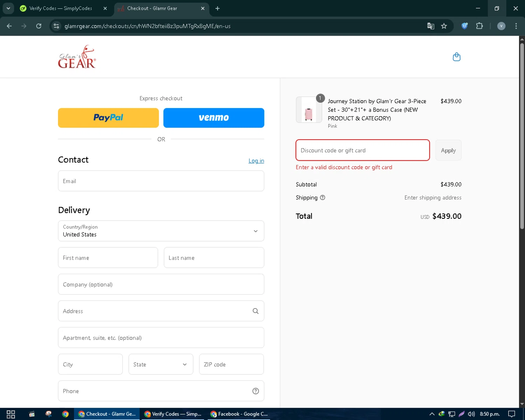Select Checkout - Glamr Gear taskbar window
The width and height of the screenshot is (525, 420).
107,414
